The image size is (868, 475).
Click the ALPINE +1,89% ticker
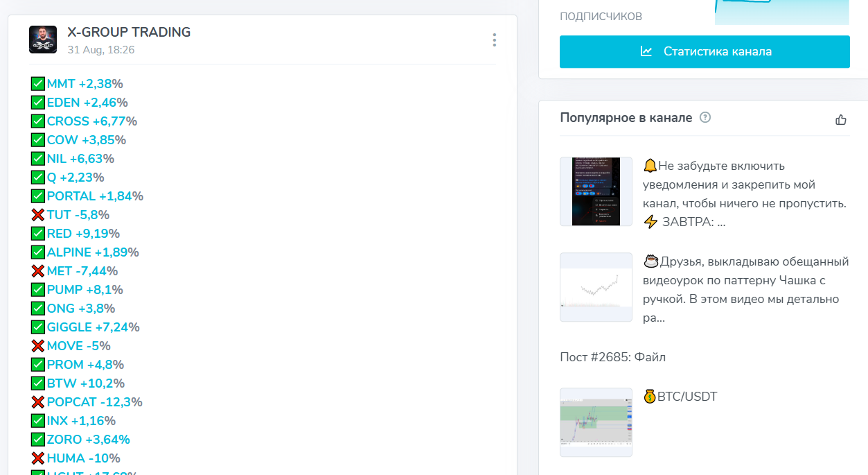coord(93,252)
